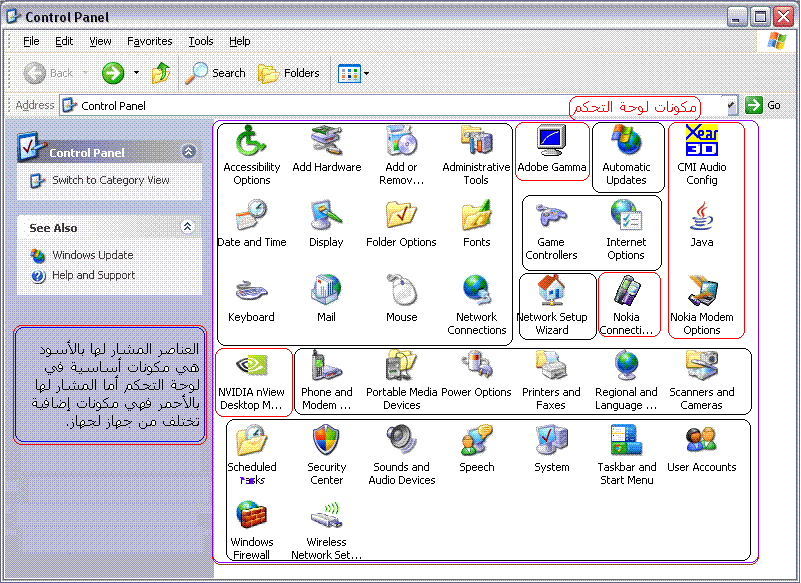Click the Search toolbar button
Image resolution: width=801 pixels, height=583 pixels.
(216, 73)
